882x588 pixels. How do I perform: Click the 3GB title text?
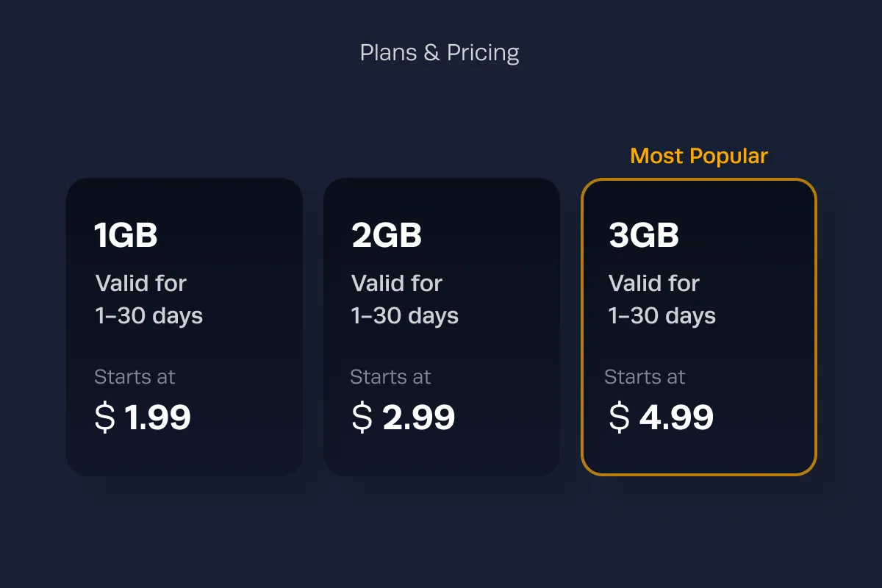click(644, 235)
